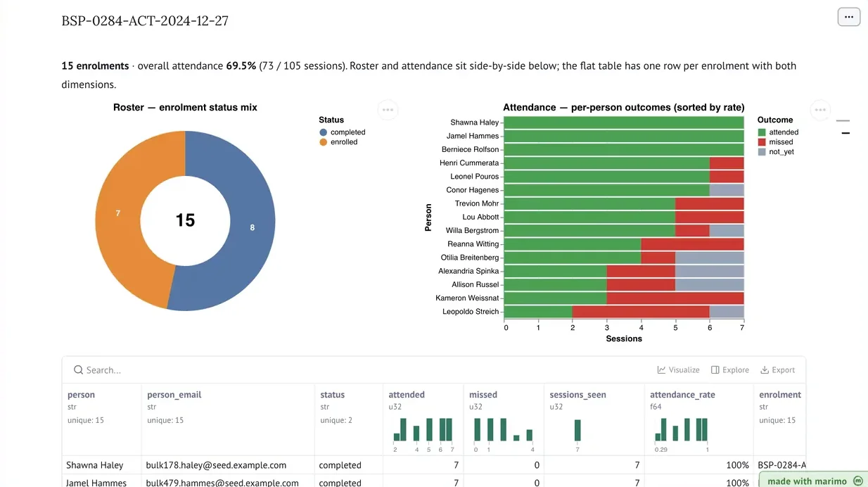Click Conor Hagenes' gray not_yet bar segment
Screen dimensions: 868x487
pyautogui.click(x=727, y=190)
